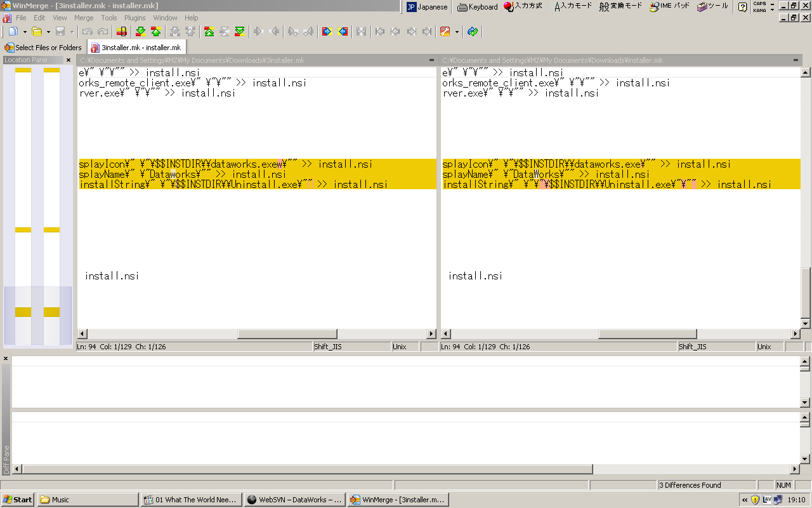This screenshot has width=812, height=508.
Task: Click the Undo toolbar icon
Action: tap(88, 31)
